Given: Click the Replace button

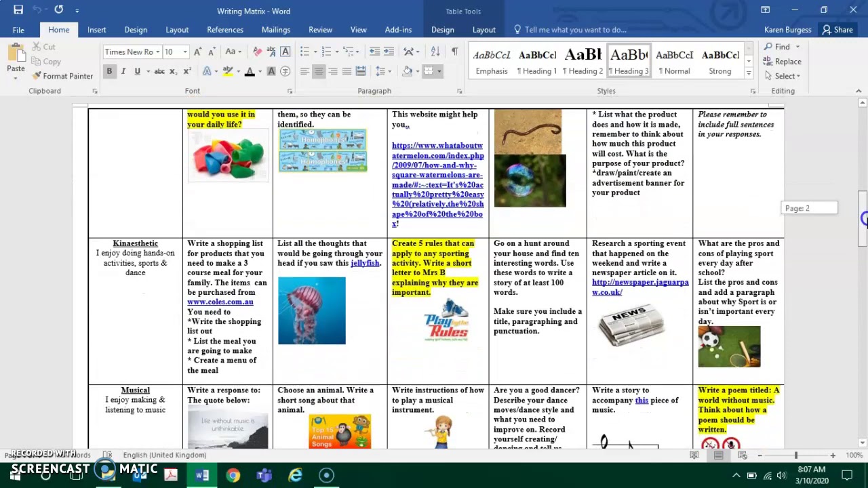Looking at the screenshot, I should tap(783, 61).
